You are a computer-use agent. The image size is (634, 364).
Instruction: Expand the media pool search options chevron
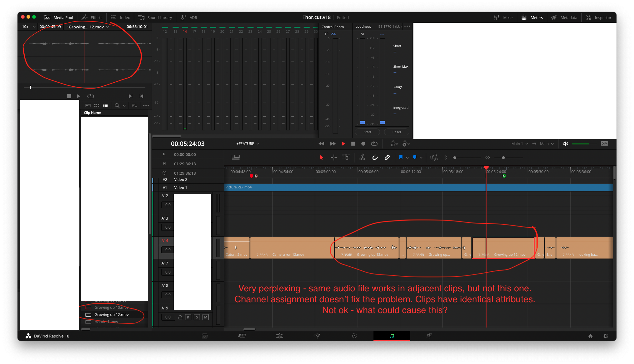pos(124,105)
